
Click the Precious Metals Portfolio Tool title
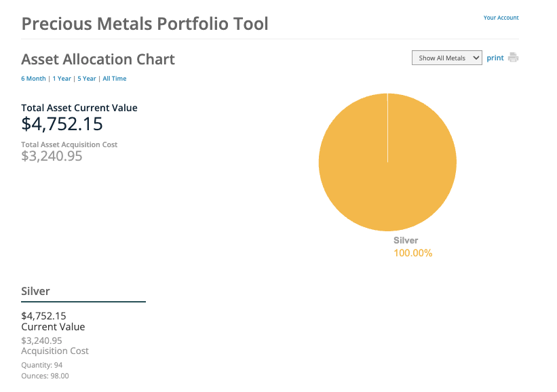(x=145, y=24)
